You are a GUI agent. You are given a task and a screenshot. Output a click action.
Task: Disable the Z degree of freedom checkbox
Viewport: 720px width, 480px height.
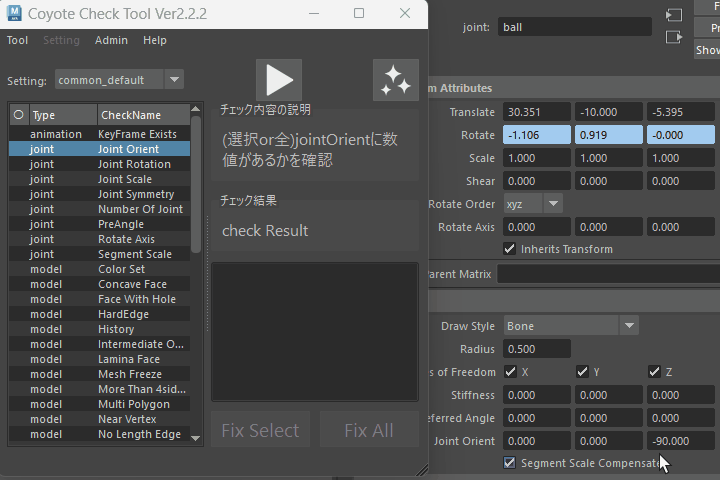[x=654, y=372]
